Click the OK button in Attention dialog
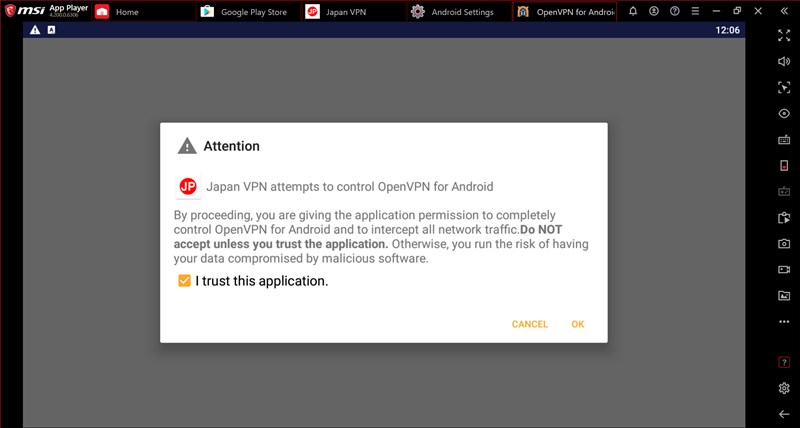The width and height of the screenshot is (800, 428). tap(578, 324)
